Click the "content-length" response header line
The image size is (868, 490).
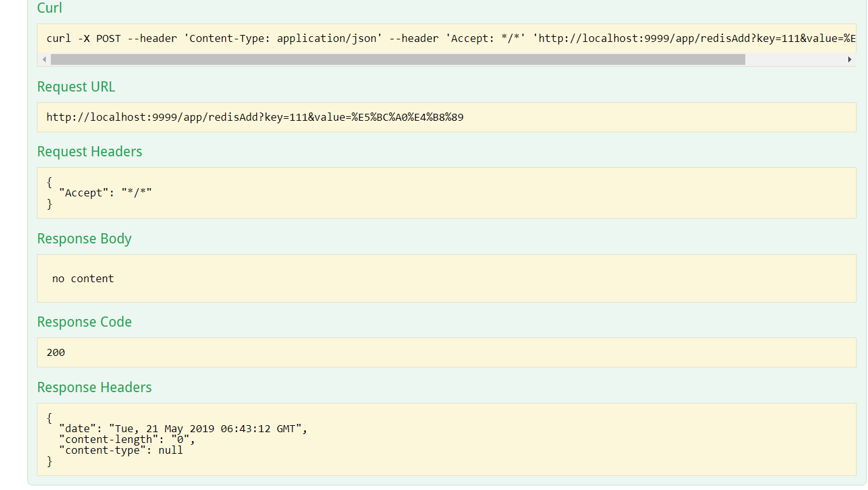[127, 440]
